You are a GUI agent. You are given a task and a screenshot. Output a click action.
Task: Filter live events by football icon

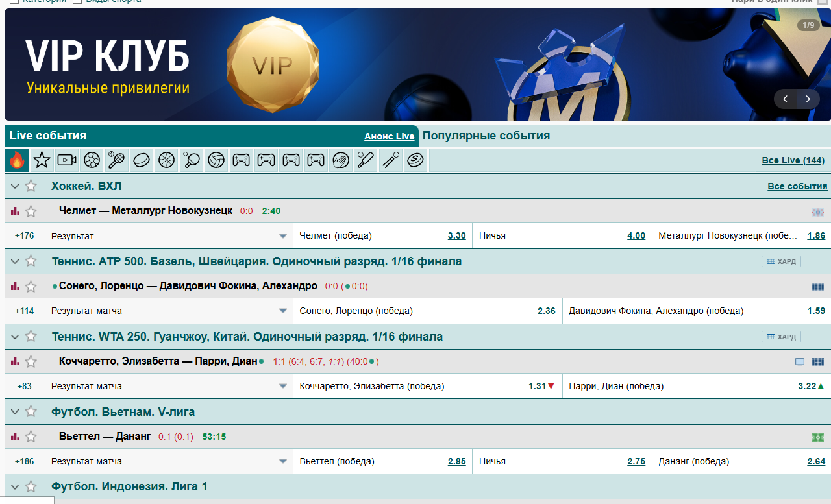click(92, 160)
